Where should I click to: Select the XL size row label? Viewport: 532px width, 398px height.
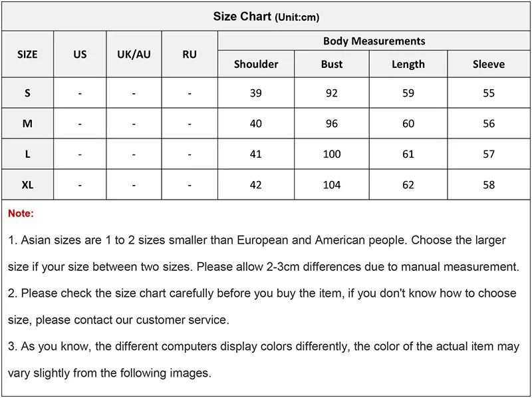click(27, 184)
